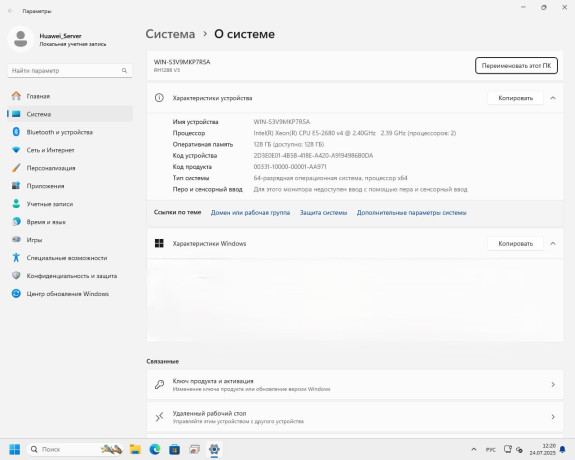The height and width of the screenshot is (460, 575).
Task: Copy Windows specs with Копировать button
Action: point(515,243)
